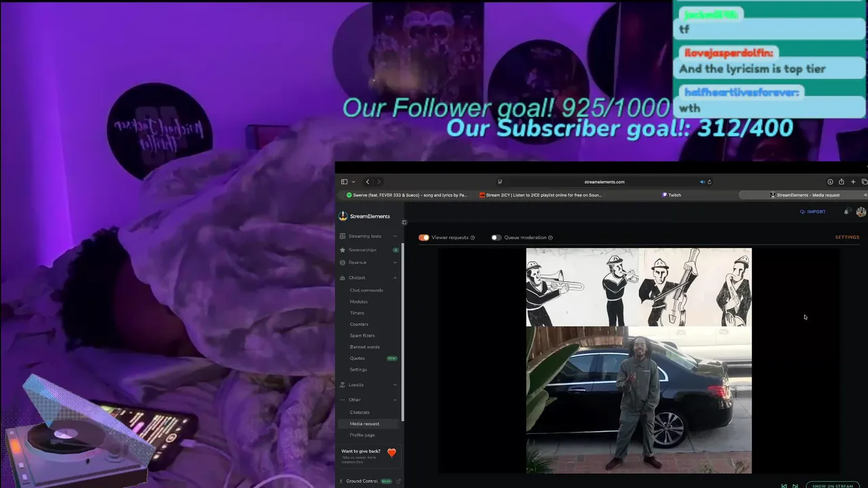Open Safari downloads icon
The height and width of the screenshot is (488, 868).
[x=830, y=182]
